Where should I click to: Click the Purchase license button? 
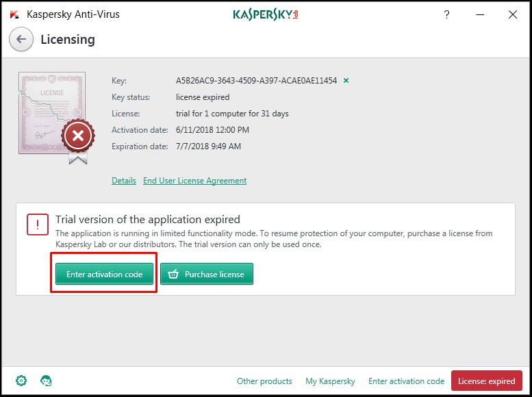(x=207, y=274)
